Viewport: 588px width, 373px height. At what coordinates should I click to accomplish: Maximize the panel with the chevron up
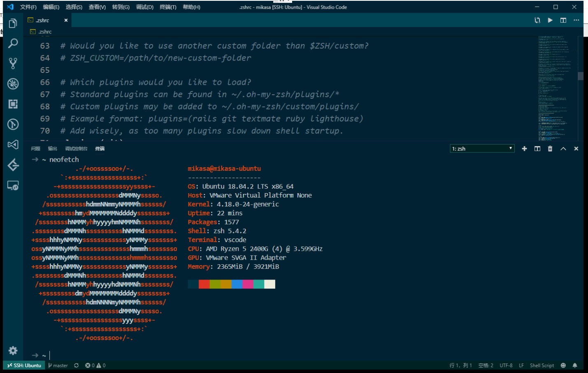563,149
